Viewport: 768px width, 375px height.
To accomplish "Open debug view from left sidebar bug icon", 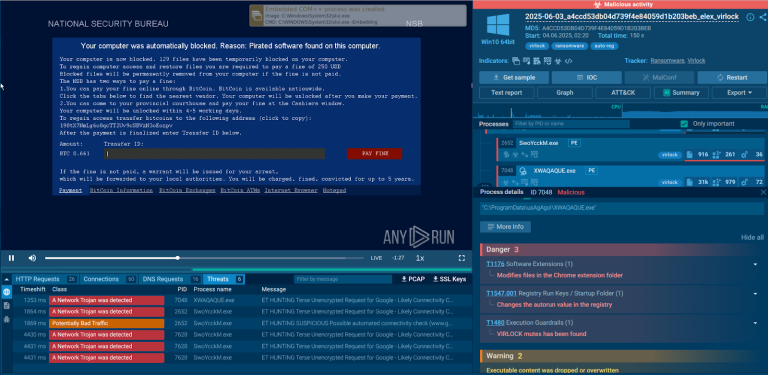I will pos(6,319).
